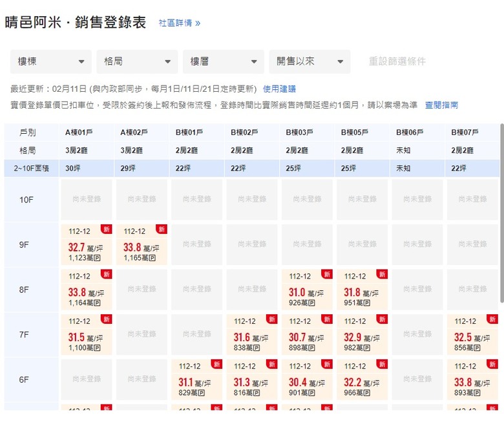The image size is (504, 424).
Task: Click the 尚未登錄 cell at A棟01戶 10F
Action: pyautogui.click(x=87, y=200)
